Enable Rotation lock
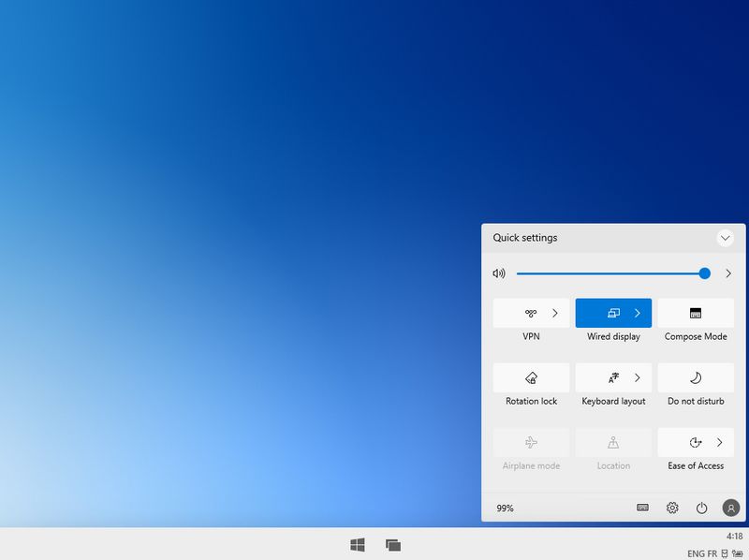 tap(530, 377)
